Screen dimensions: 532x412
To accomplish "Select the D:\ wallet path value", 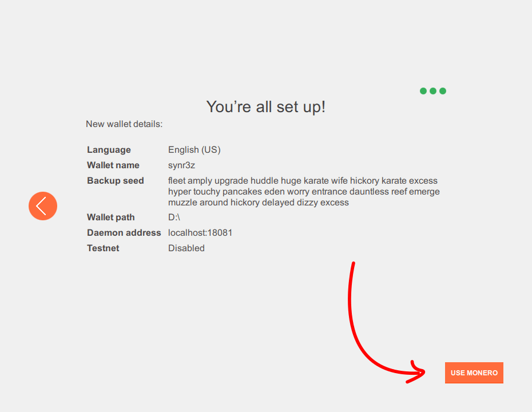I will pos(174,217).
